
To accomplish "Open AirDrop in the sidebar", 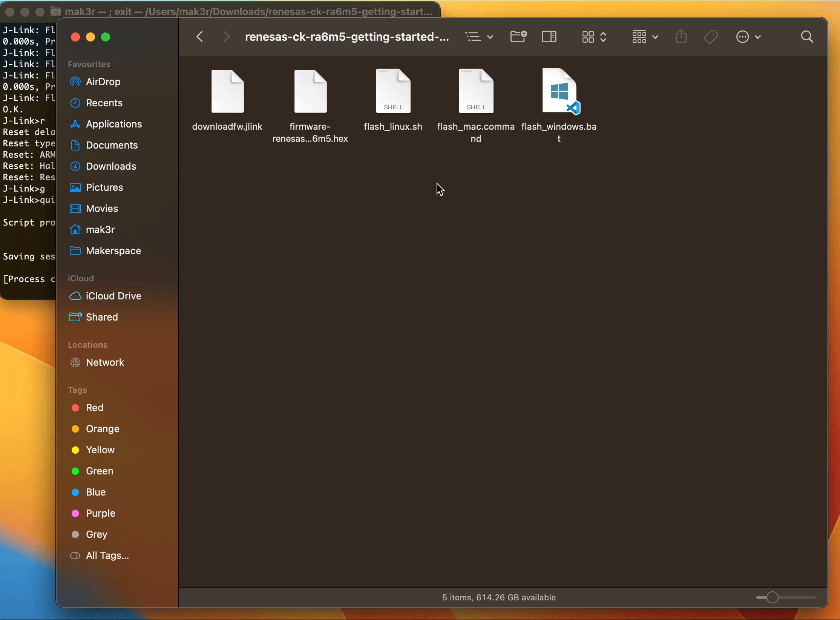I will tap(103, 82).
